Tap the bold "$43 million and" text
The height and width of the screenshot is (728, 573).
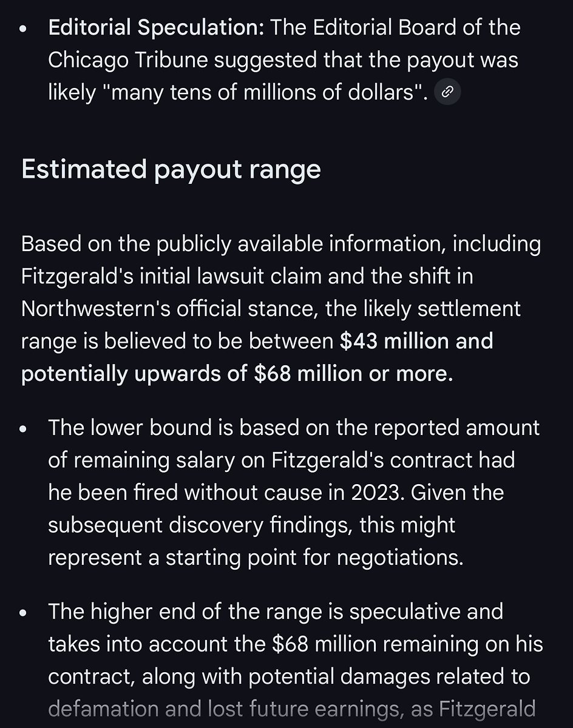coord(416,341)
